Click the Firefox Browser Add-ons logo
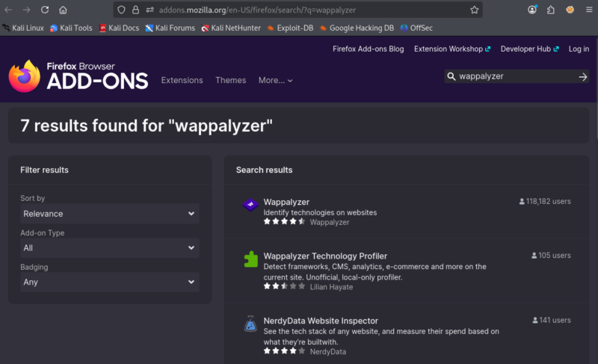This screenshot has height=364, width=598. 78,76
